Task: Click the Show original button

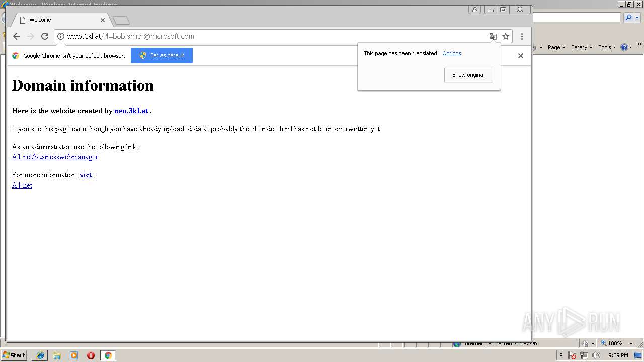Action: (x=468, y=75)
